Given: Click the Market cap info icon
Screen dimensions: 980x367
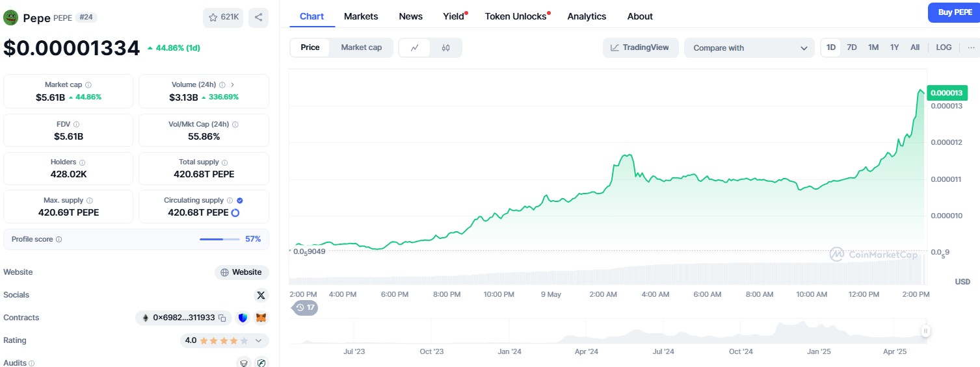Looking at the screenshot, I should 88,85.
